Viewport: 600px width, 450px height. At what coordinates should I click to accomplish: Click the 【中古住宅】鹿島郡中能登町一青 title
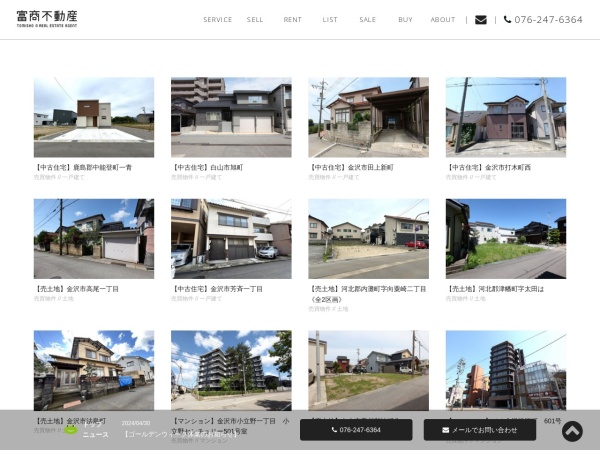click(83, 167)
